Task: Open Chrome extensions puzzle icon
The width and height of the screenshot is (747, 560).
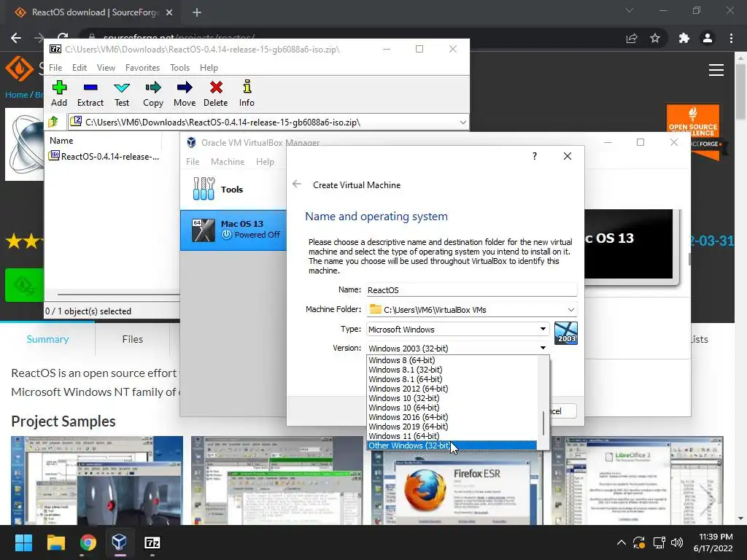Action: coord(684,38)
